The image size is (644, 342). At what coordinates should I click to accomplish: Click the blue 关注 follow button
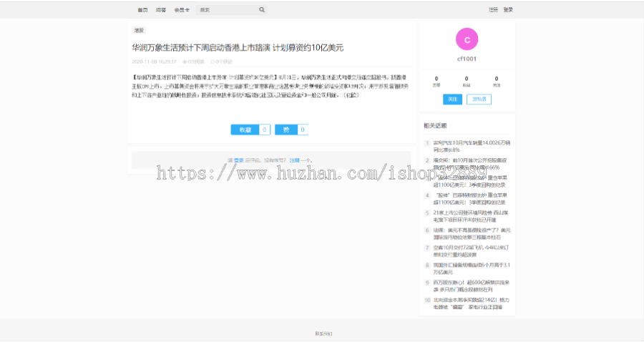(x=453, y=99)
